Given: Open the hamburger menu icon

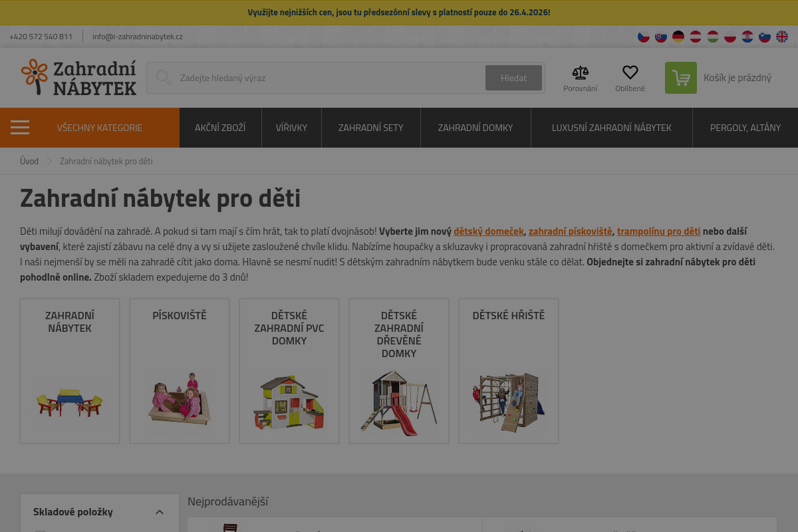Looking at the screenshot, I should [20, 128].
